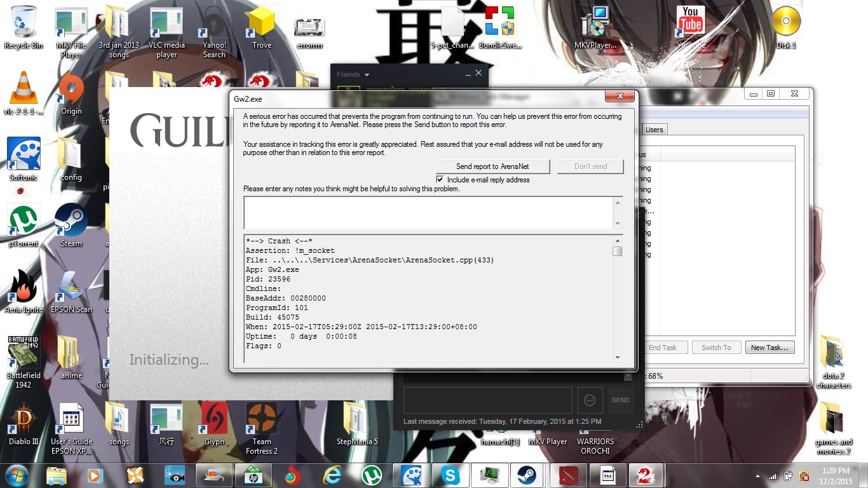This screenshot has width=868, height=488.
Task: Open the Windows Start menu
Action: coord(17,475)
